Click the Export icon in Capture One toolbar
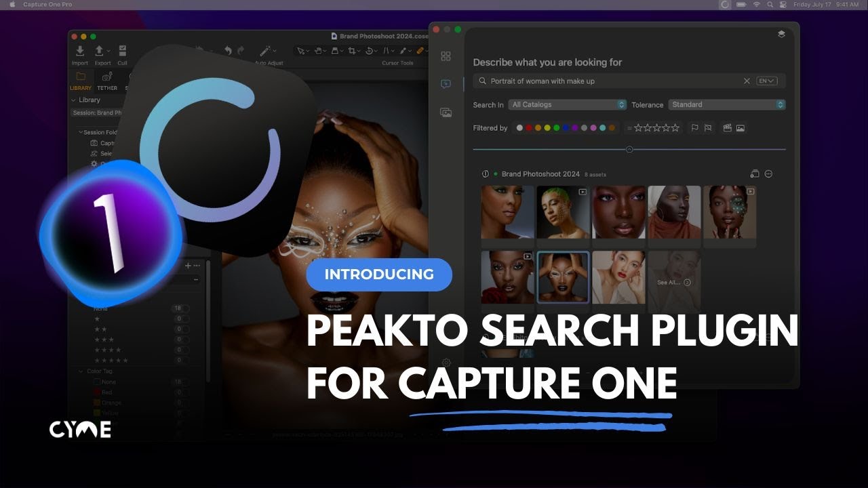The width and height of the screenshot is (868, 488). pos(100,51)
